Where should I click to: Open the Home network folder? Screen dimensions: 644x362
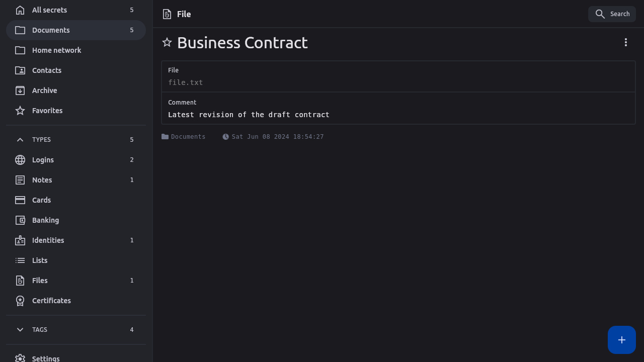click(56, 50)
